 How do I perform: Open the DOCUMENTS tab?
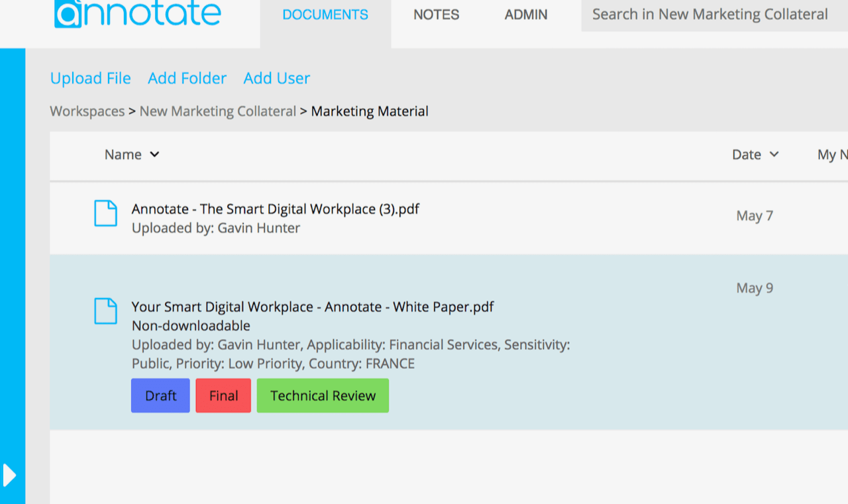tap(325, 15)
